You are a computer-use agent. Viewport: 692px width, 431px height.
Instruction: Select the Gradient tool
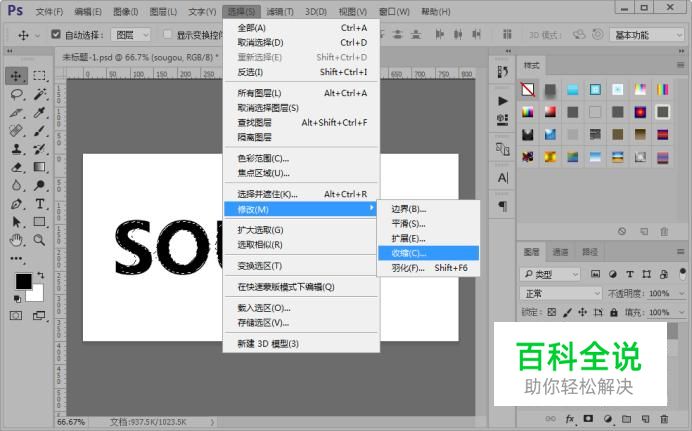(x=39, y=167)
